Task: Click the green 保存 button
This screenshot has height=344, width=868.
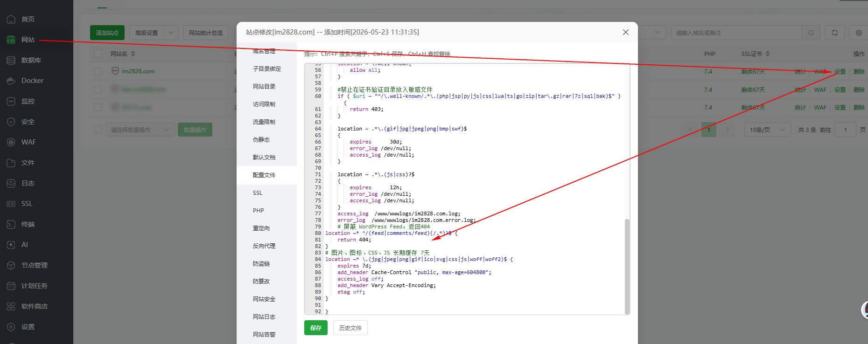Action: [x=316, y=328]
